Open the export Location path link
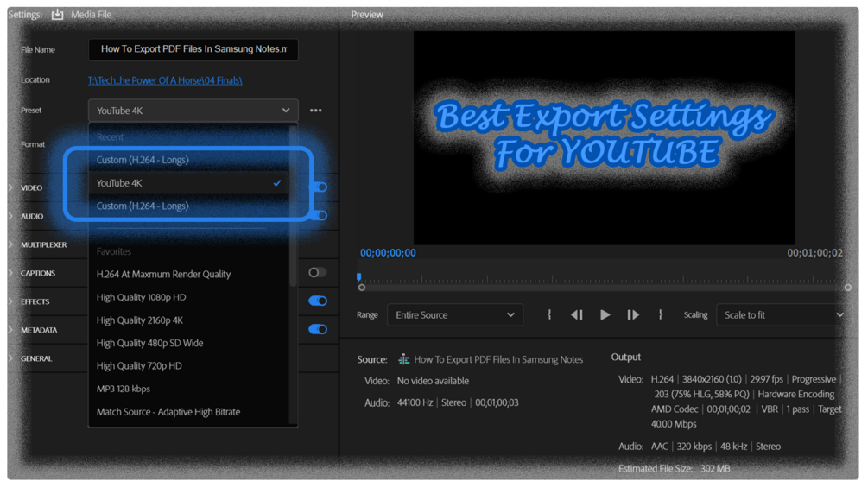 (x=165, y=80)
